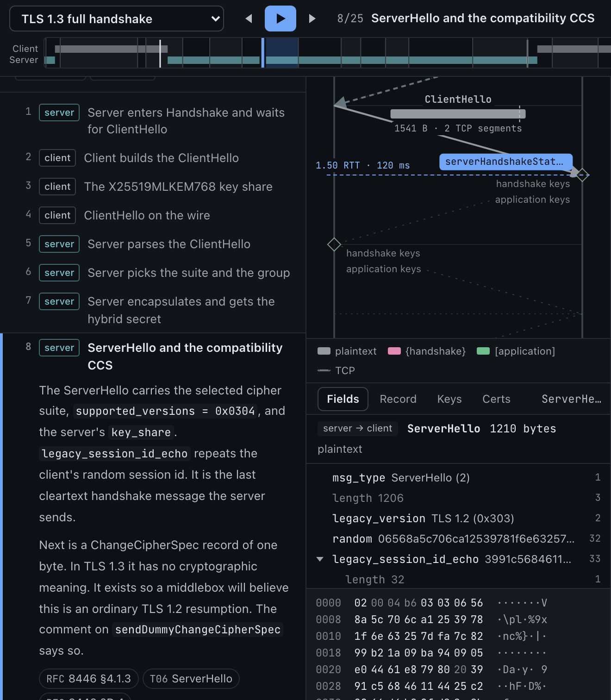Select the random field row
This screenshot has width=611, height=700.
(458, 539)
